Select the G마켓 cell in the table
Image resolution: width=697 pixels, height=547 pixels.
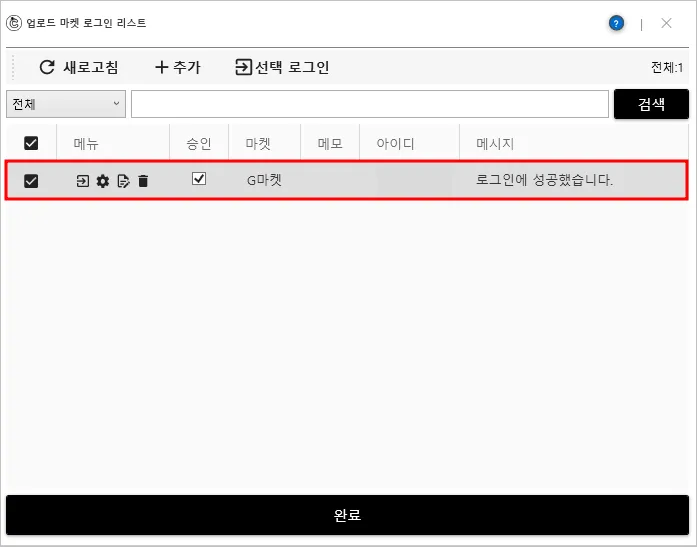pyautogui.click(x=264, y=180)
